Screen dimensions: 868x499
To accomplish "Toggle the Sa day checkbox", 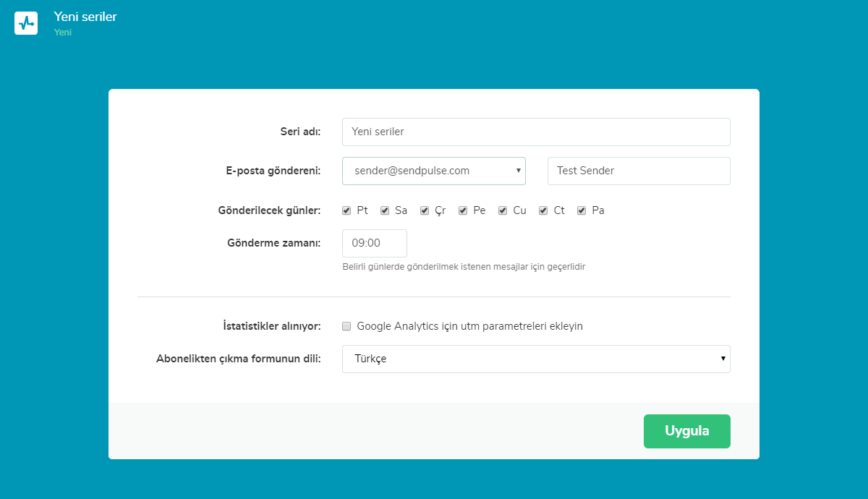I will pos(385,210).
